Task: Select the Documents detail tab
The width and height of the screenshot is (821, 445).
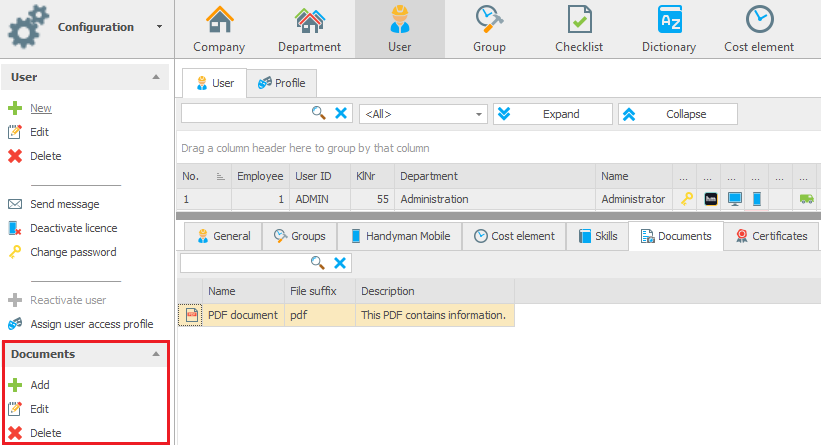Action: pos(676,236)
